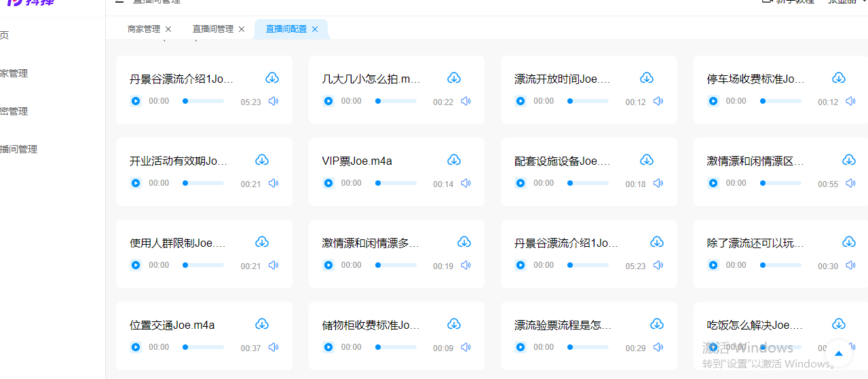Mute the 使用人群限制Joe audio volume
The width and height of the screenshot is (868, 379).
click(x=273, y=265)
